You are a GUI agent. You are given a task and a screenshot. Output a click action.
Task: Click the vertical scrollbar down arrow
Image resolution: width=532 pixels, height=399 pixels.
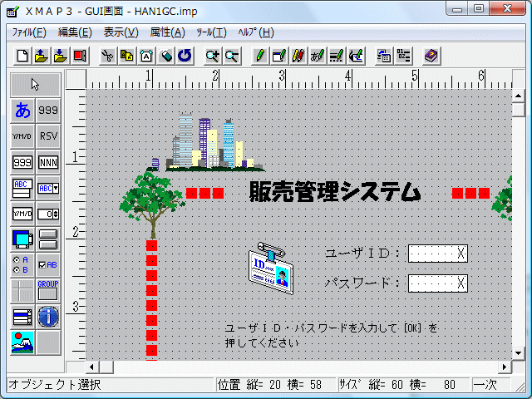tap(518, 353)
